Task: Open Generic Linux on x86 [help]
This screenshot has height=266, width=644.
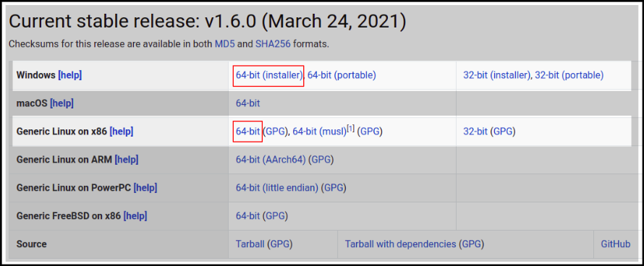Action: coord(122,132)
